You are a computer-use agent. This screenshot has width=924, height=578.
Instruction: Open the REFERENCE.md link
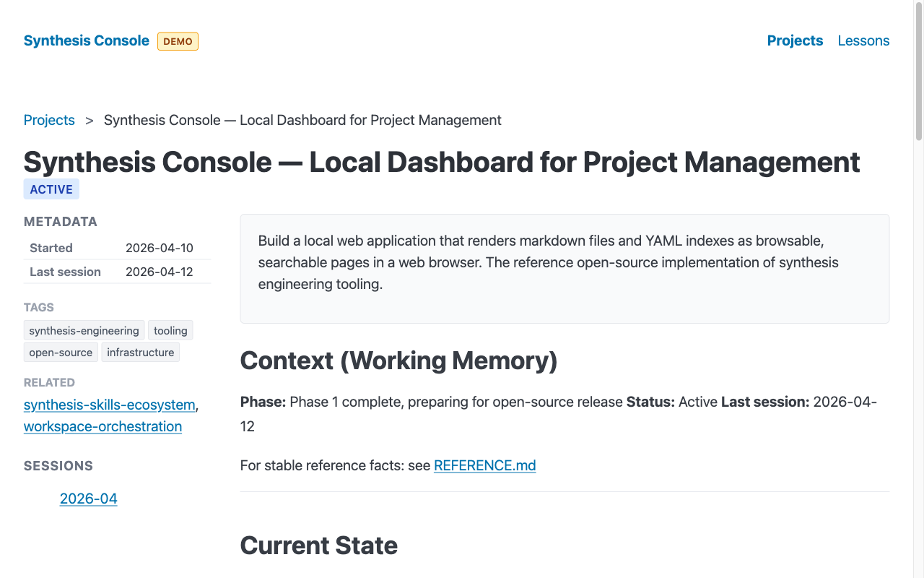pos(484,465)
